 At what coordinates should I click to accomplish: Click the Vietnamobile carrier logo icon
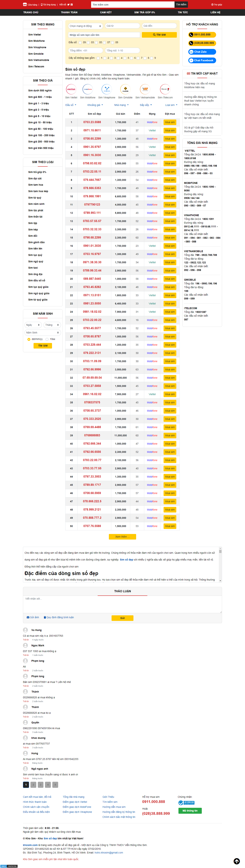[x=145, y=89]
